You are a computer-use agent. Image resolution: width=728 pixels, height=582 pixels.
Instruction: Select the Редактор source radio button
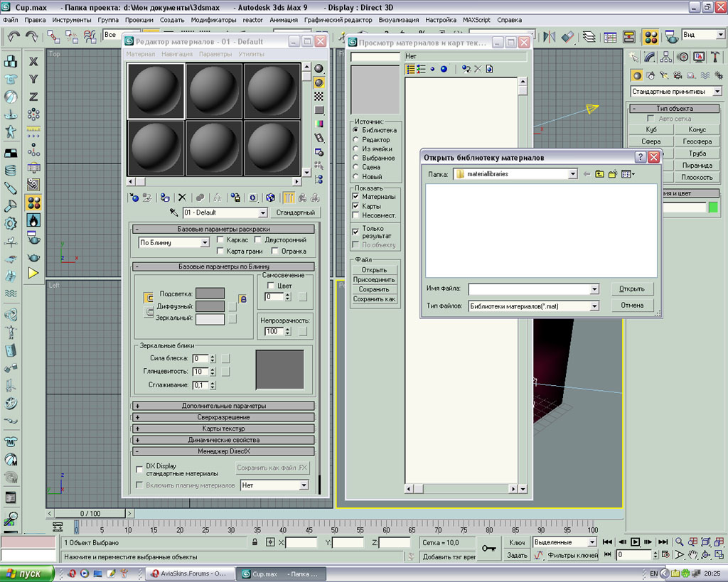coord(356,139)
